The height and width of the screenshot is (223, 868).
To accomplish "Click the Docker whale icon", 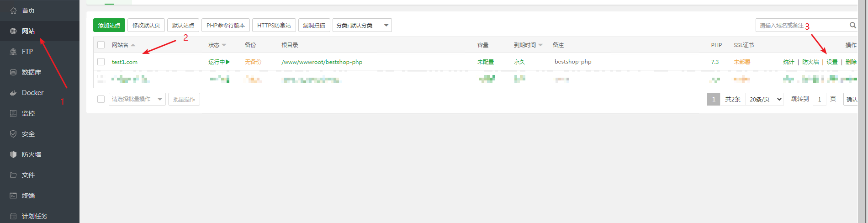I will (x=13, y=93).
